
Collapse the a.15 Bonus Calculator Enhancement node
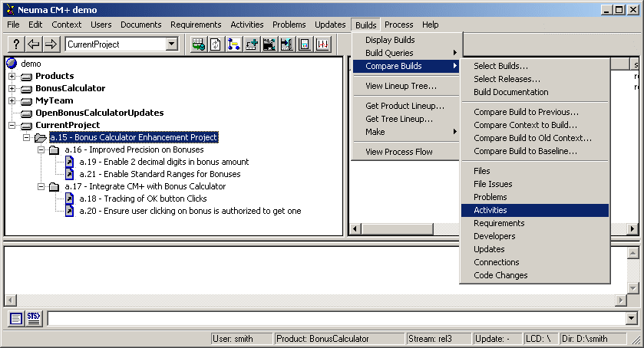[27, 137]
